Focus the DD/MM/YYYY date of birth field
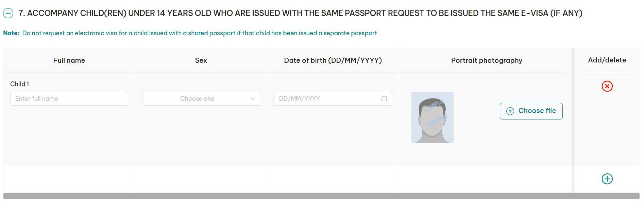Viewport: 644px width, 205px height. coord(326,99)
